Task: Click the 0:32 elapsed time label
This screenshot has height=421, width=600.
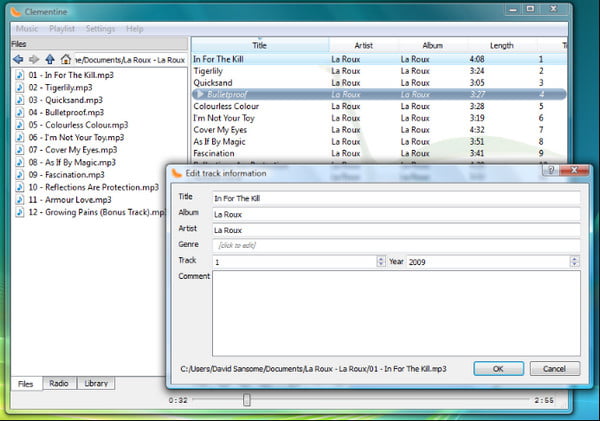Action: pos(178,400)
